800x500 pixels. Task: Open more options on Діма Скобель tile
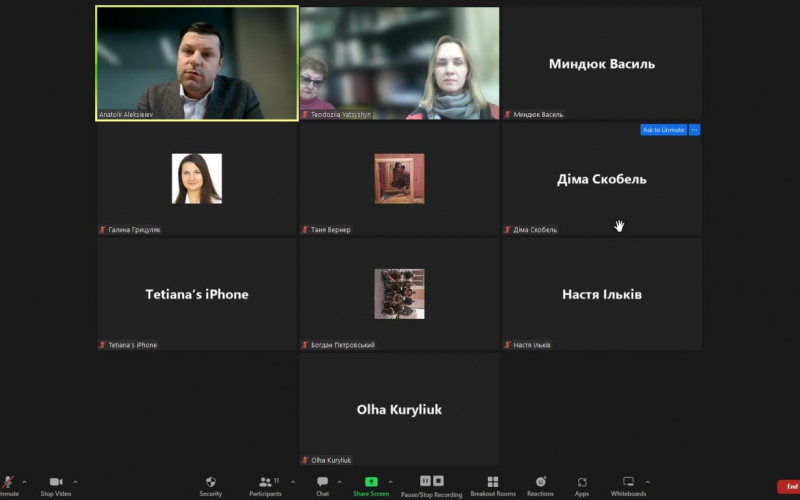694,130
